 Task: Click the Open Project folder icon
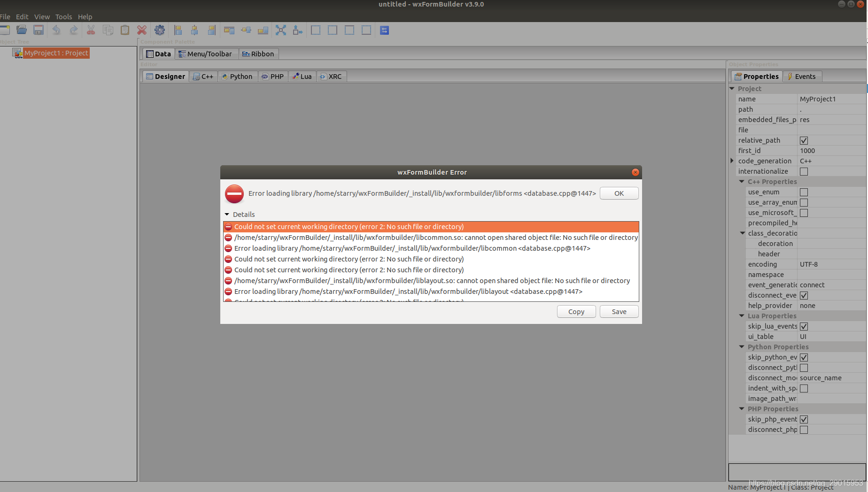[x=22, y=30]
